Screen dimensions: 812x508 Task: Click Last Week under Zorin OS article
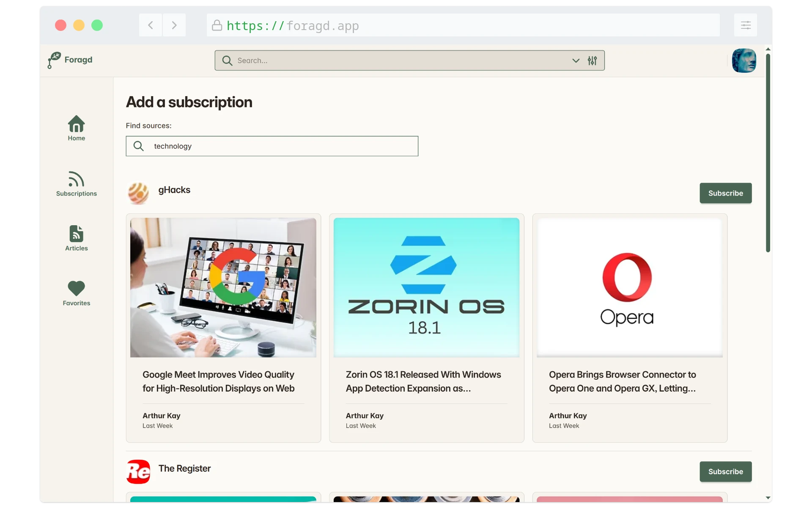coord(361,426)
